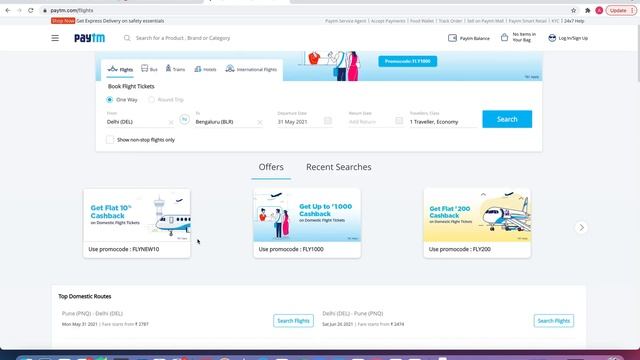Show next offers with right chevron
Screen dimensions: 640x360
click(x=582, y=227)
